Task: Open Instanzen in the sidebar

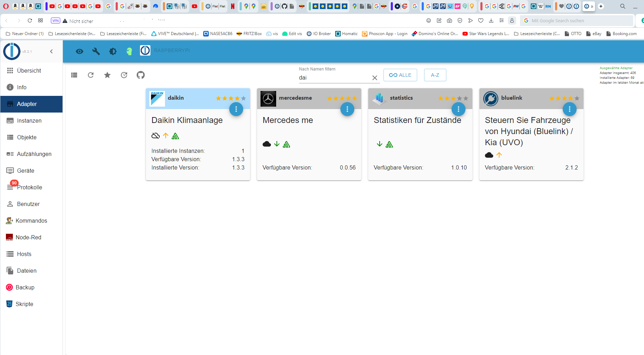Action: (31, 121)
